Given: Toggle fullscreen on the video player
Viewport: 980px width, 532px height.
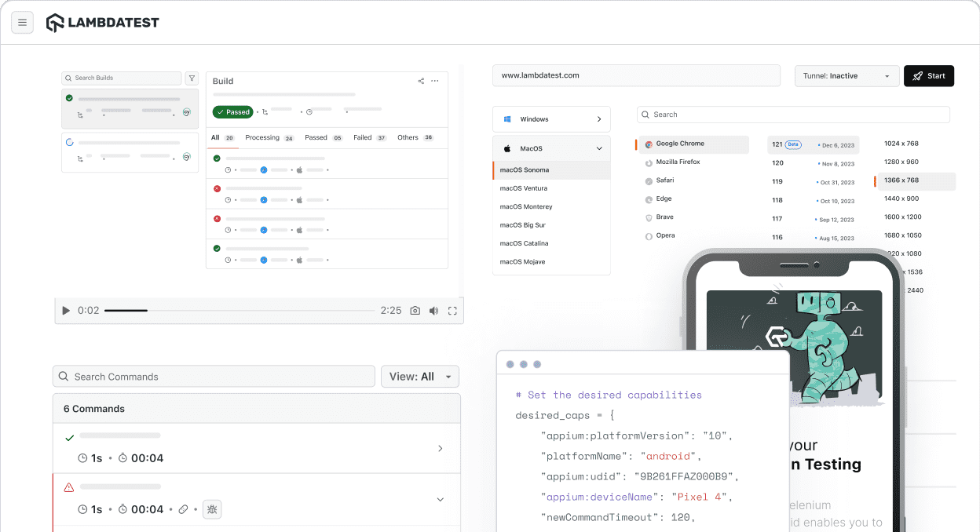Looking at the screenshot, I should click(x=452, y=310).
